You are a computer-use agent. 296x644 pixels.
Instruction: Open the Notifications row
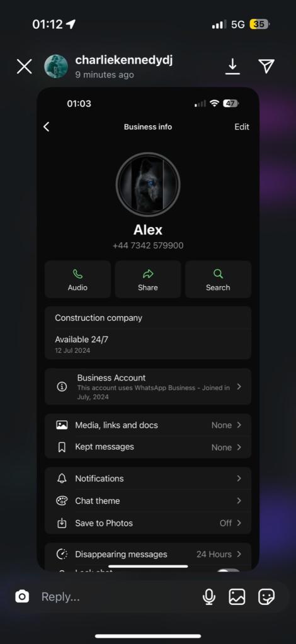click(148, 479)
